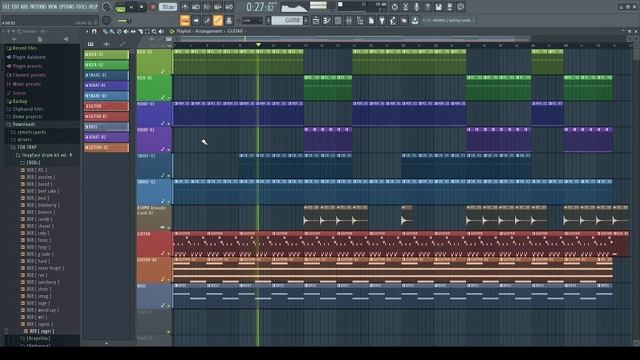Click the View browser icon
This screenshot has height=360, width=640.
click(x=360, y=20)
